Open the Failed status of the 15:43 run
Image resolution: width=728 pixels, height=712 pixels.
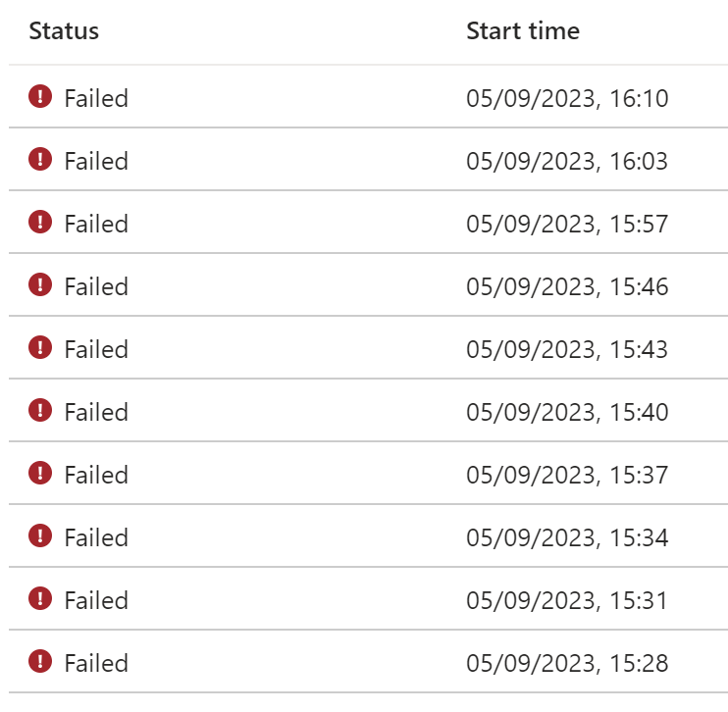tap(96, 349)
